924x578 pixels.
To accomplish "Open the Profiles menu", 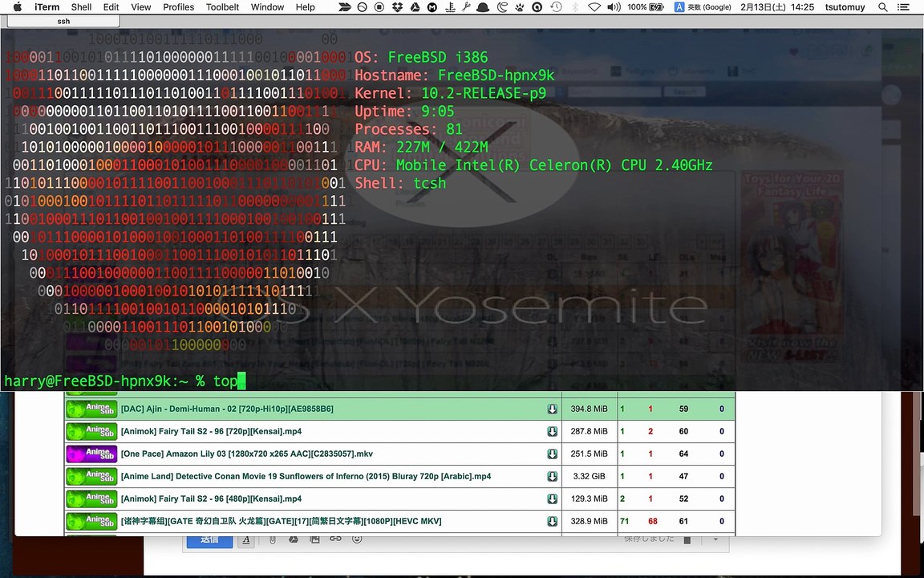I will point(179,7).
